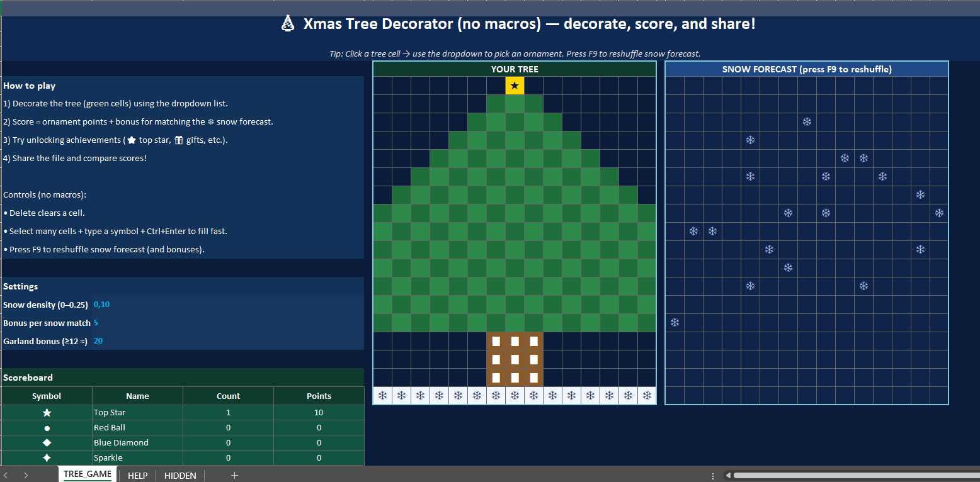Screen dimensions: 980x482
Task: Click the lowest snowflake in the Snow Forecast grid
Action: [x=675, y=323]
